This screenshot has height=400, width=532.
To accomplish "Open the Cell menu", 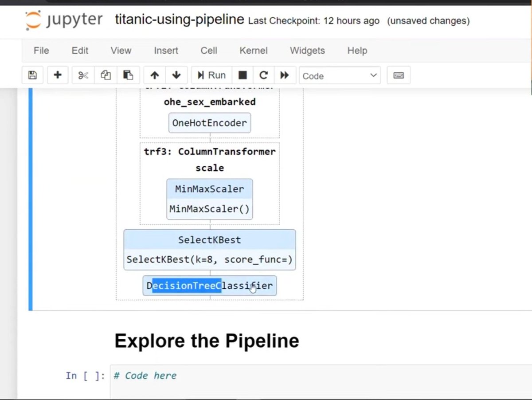I will [x=209, y=51].
